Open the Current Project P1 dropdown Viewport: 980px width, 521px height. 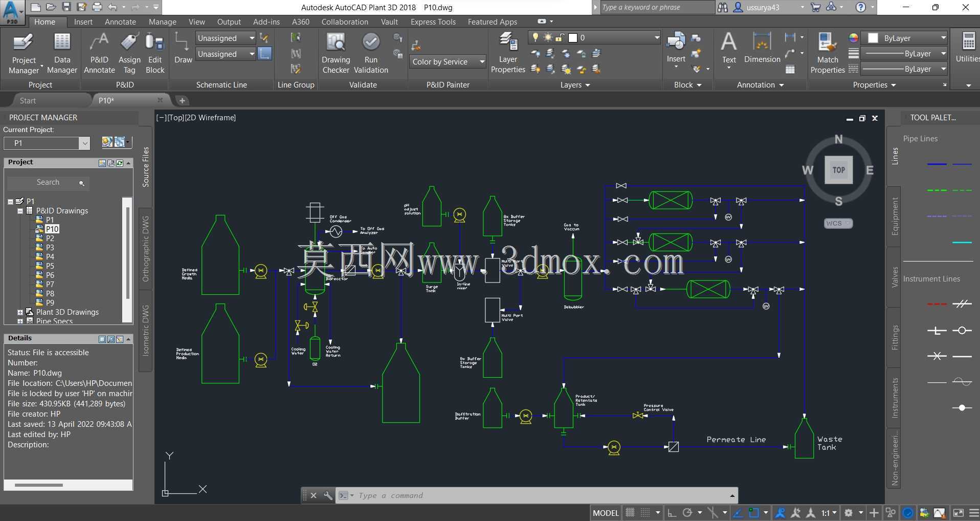(47, 143)
